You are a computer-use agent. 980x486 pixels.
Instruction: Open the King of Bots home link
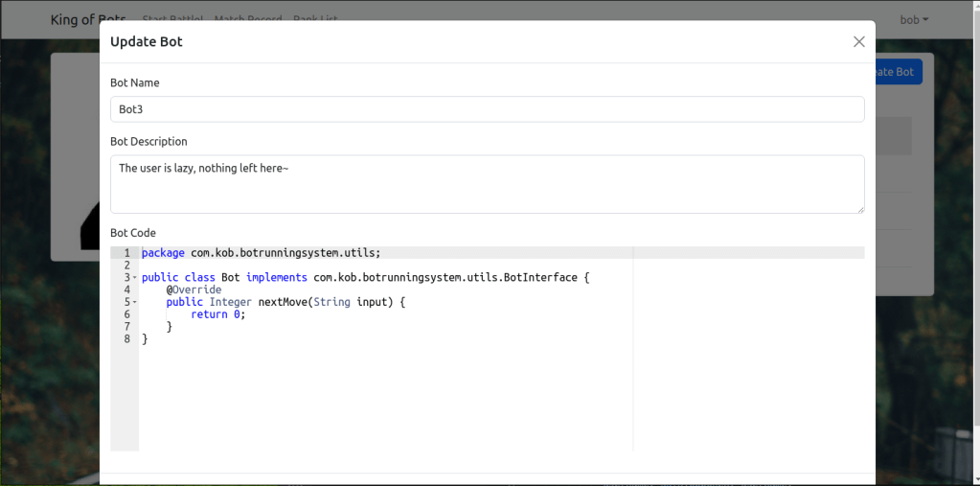(88, 20)
